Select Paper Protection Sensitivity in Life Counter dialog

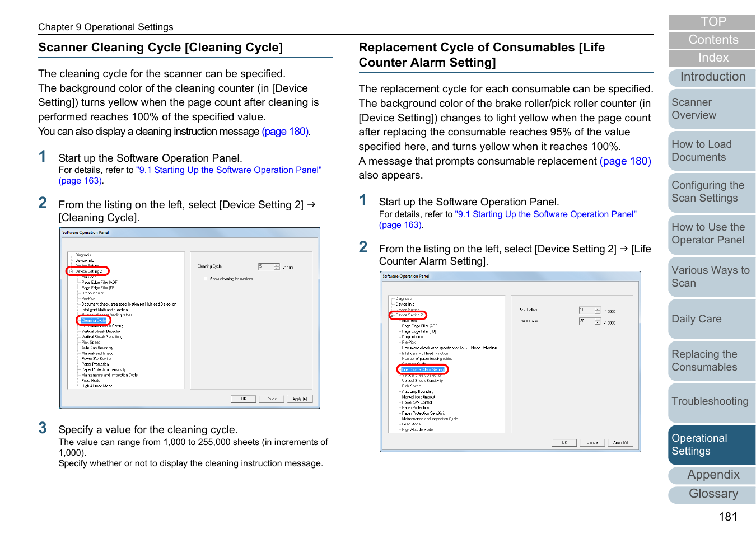(424, 414)
